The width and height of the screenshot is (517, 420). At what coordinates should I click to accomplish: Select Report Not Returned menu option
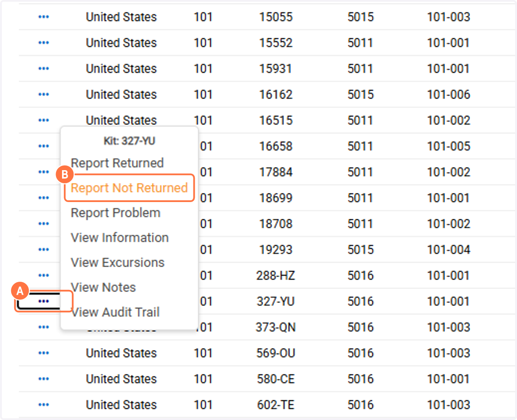pos(129,188)
